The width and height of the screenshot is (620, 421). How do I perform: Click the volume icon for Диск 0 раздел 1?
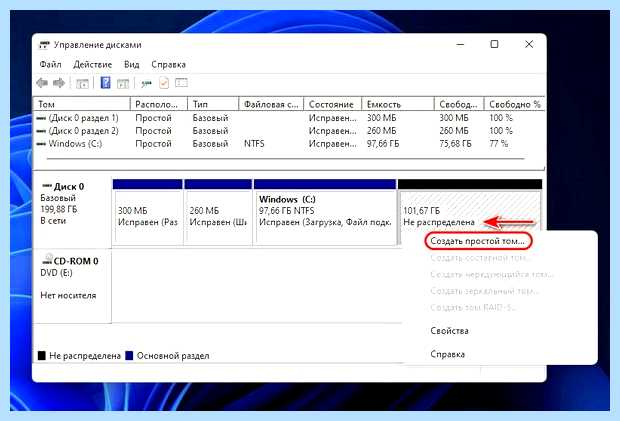[x=41, y=118]
